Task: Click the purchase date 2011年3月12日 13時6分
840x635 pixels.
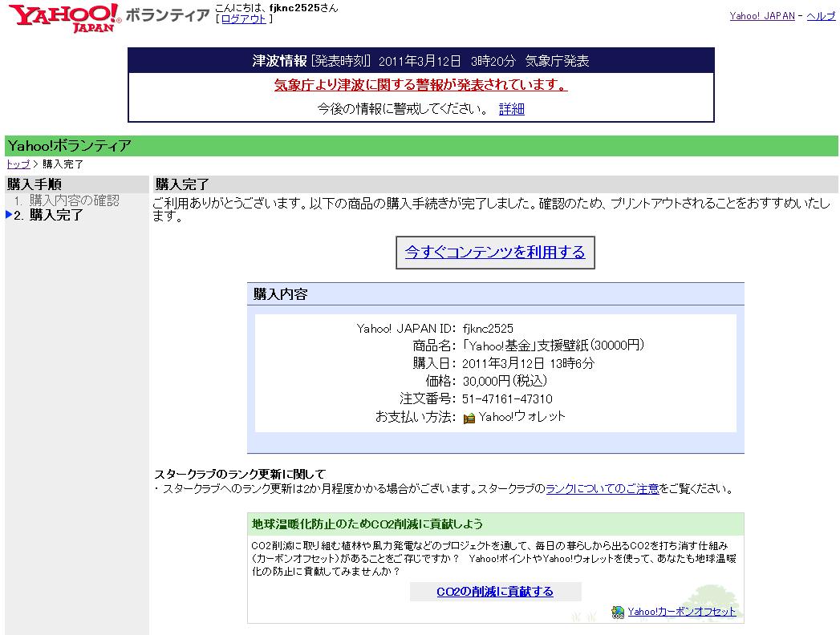Action: [528, 363]
